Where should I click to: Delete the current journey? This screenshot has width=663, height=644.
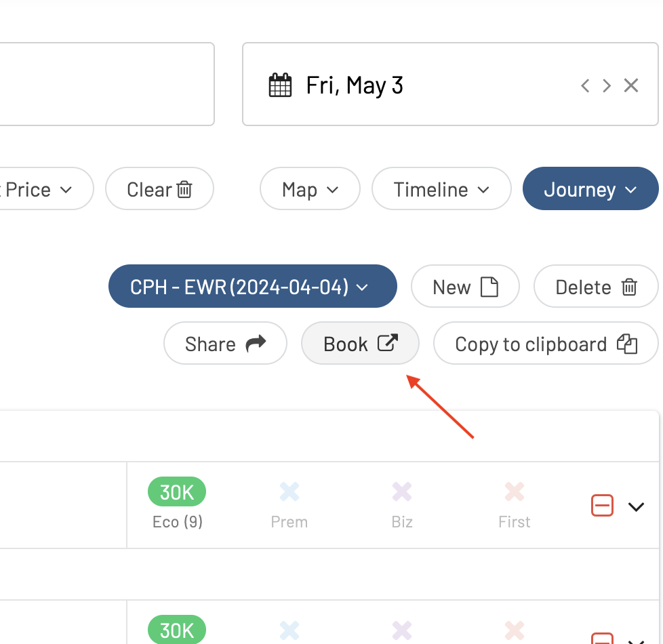point(596,286)
